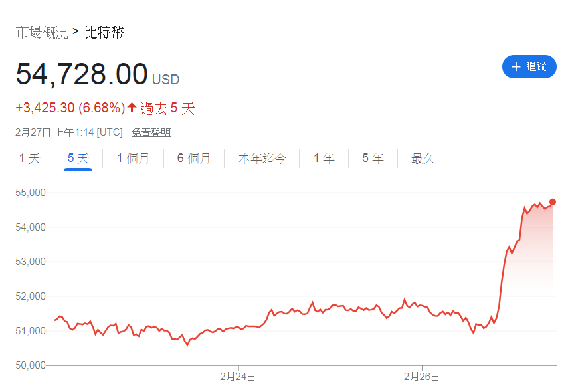The image size is (566, 392).
Task: Switch to 6 個月 range tab
Action: point(194,158)
